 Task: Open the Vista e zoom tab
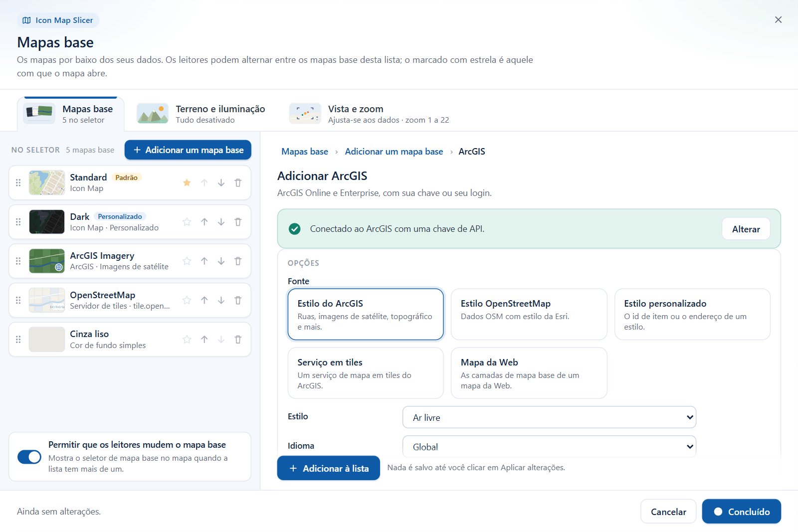click(x=370, y=114)
